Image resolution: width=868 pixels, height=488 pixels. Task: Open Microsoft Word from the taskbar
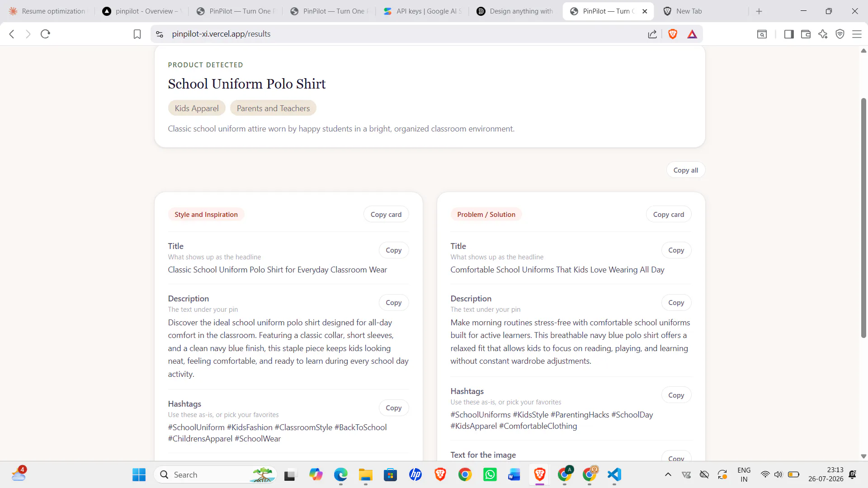click(x=514, y=474)
